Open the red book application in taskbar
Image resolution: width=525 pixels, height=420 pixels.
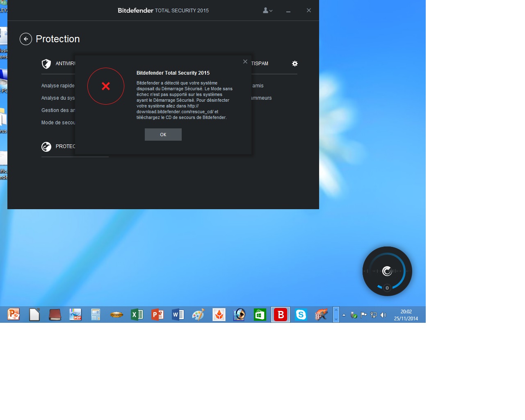click(x=55, y=315)
